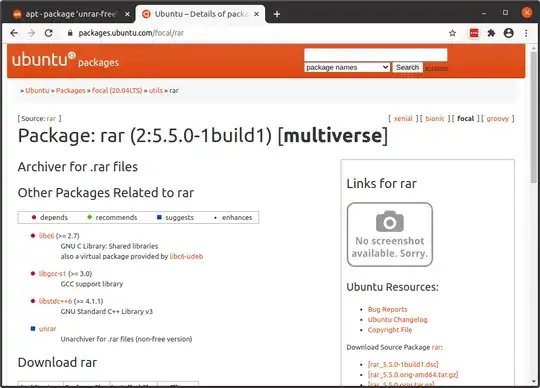This screenshot has width=540, height=388.
Task: Switch to the 'xenial' release link
Action: click(403, 119)
